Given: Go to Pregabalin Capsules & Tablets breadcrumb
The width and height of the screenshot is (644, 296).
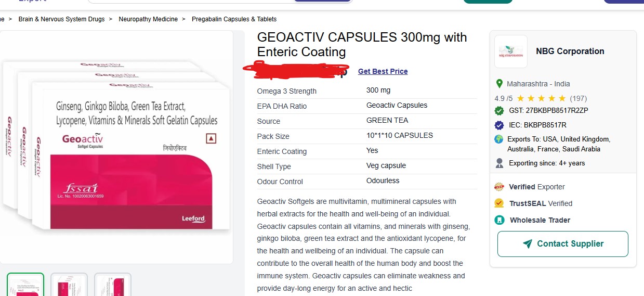Looking at the screenshot, I should click(x=234, y=19).
